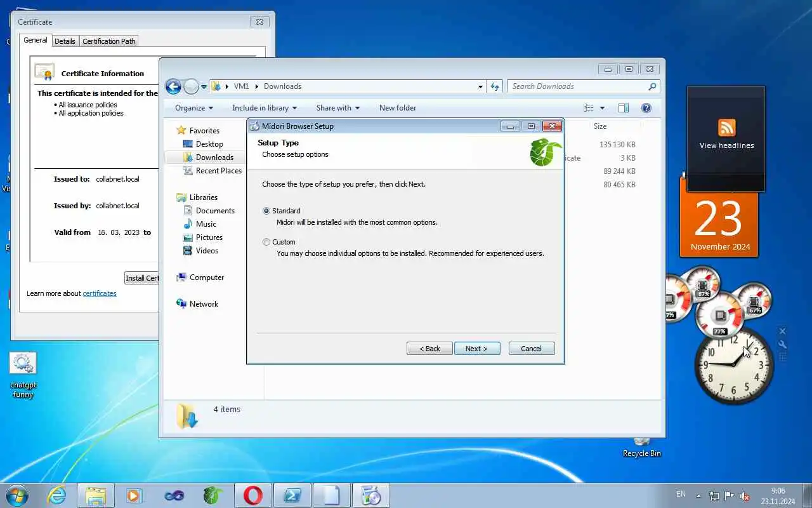Image resolution: width=812 pixels, height=508 pixels.
Task: Toggle the Explorer preview pane
Action: click(x=624, y=108)
